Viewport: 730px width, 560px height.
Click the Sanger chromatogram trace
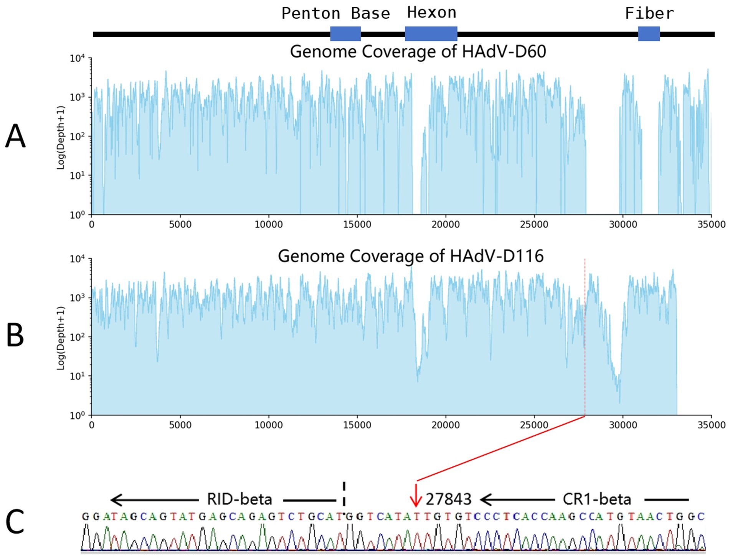[393, 538]
